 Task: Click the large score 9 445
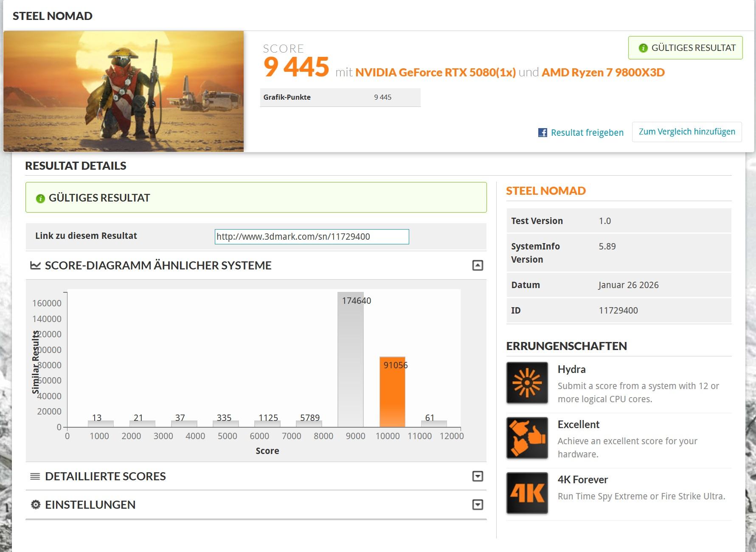point(296,67)
